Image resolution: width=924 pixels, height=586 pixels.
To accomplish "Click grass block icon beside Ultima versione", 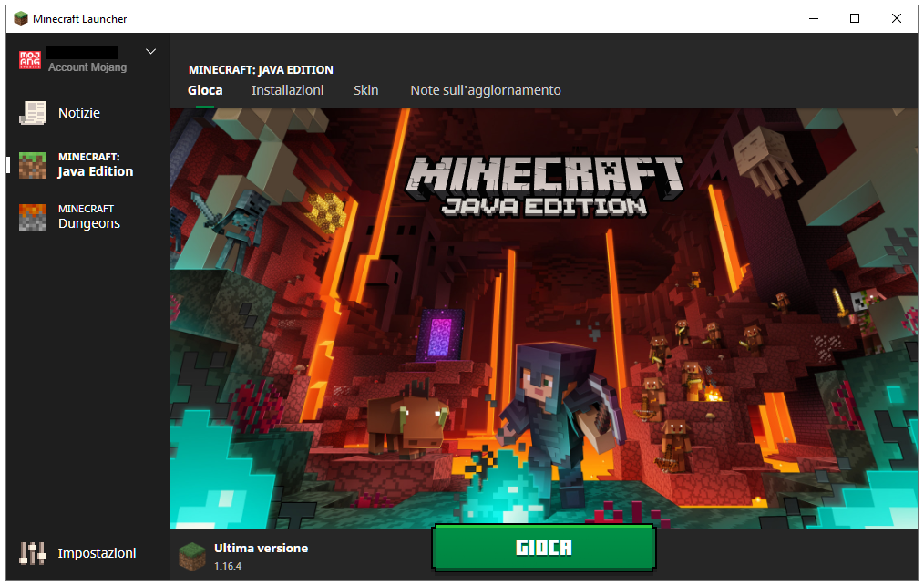I will tap(192, 556).
